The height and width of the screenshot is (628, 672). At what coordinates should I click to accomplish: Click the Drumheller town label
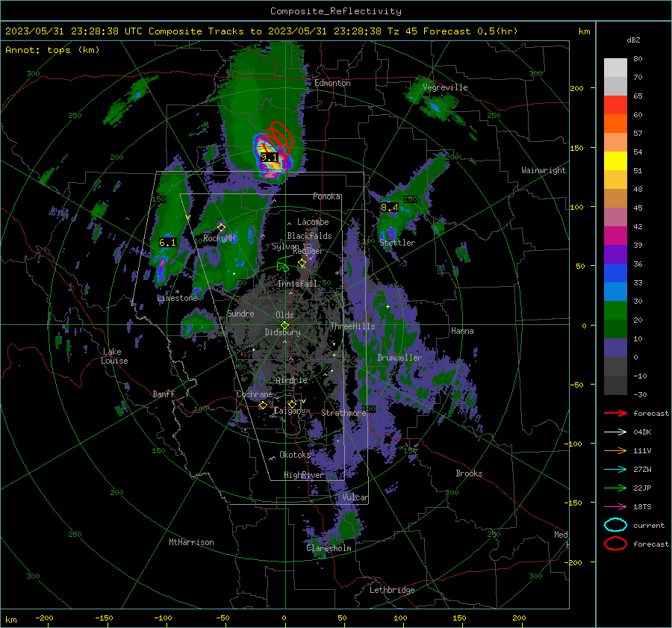(x=399, y=358)
